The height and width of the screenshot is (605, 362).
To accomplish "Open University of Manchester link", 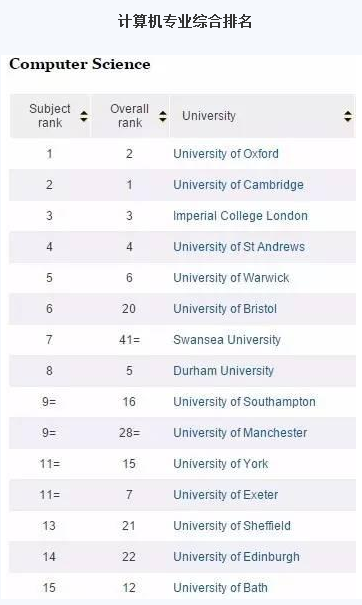I will pyautogui.click(x=240, y=433).
